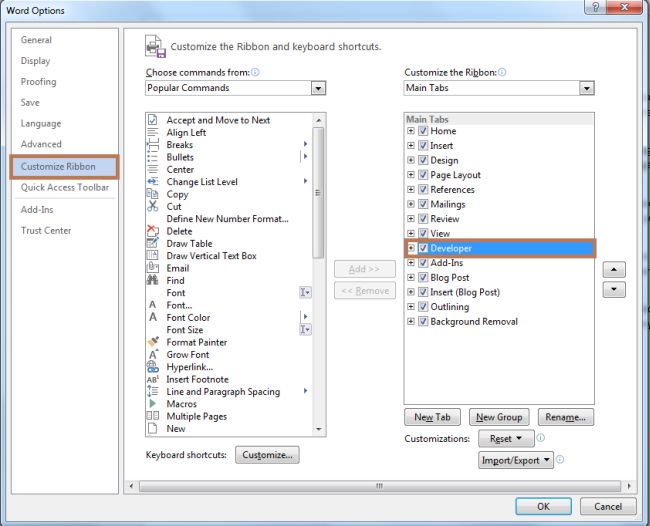Disable the Background Removal checkbox

(x=423, y=321)
